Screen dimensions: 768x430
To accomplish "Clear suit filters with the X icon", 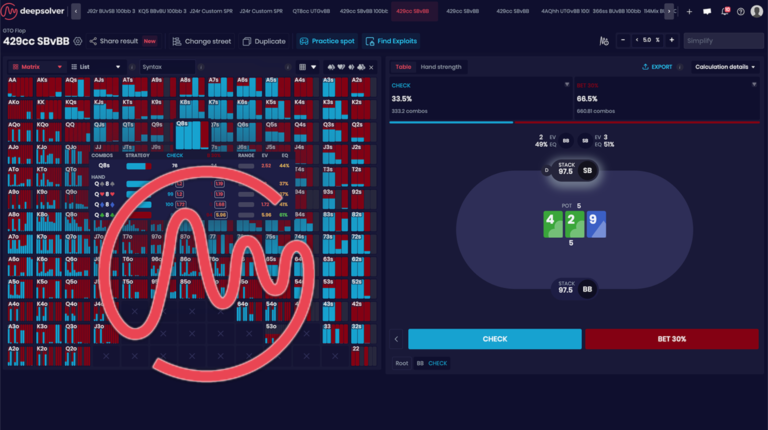I will click(x=371, y=67).
